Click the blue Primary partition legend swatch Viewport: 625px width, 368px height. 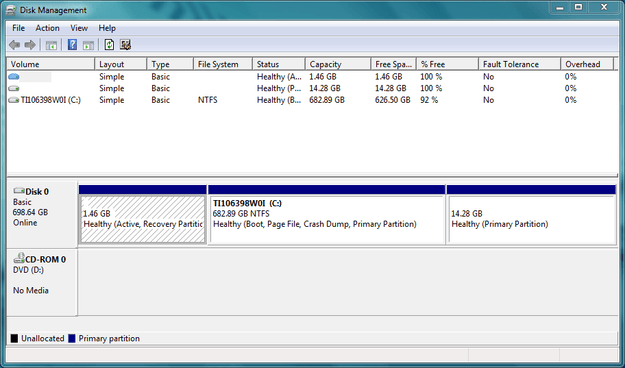point(72,338)
